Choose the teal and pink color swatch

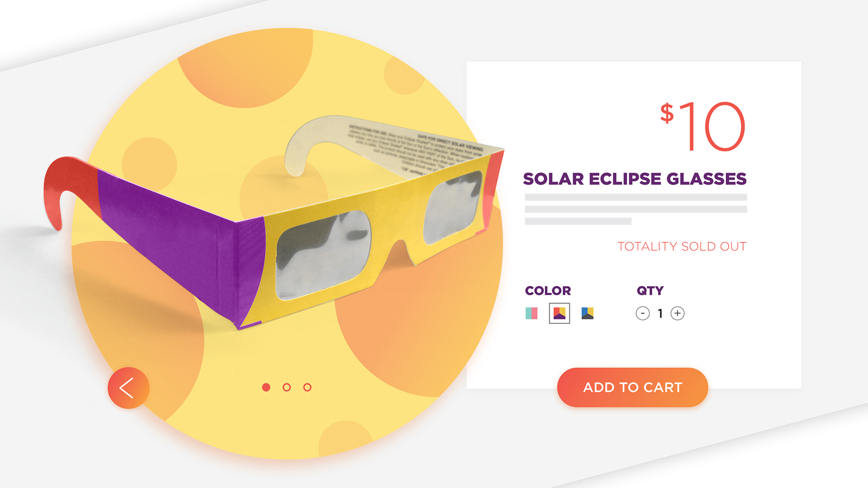[x=531, y=314]
